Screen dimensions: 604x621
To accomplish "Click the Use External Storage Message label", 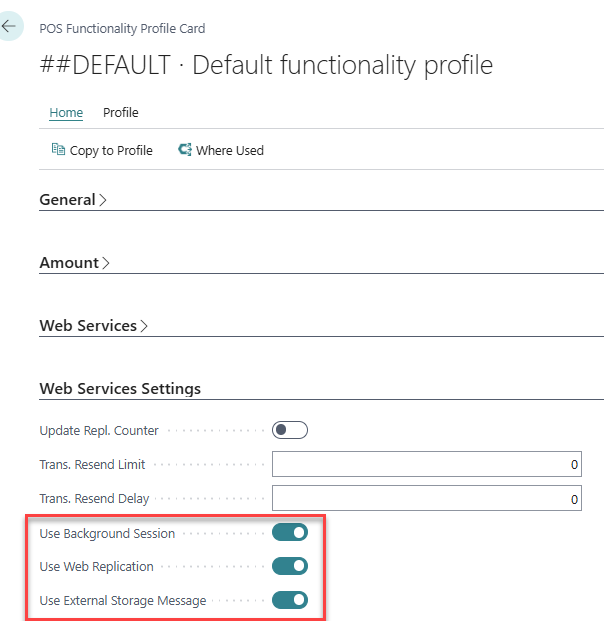I will click(123, 601).
